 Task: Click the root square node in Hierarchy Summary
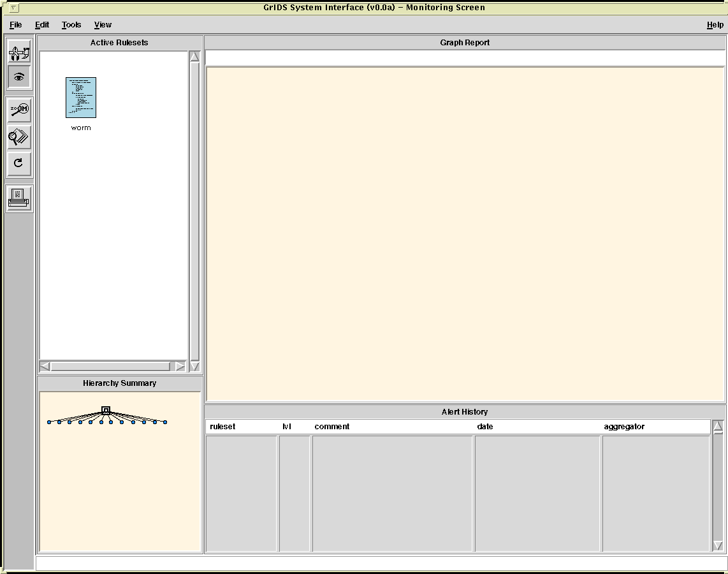pos(106,410)
